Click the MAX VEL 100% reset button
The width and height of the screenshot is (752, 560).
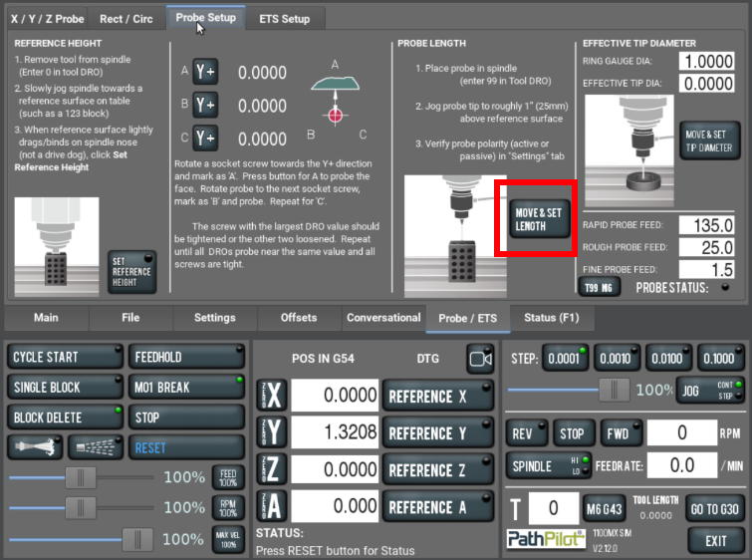229,539
